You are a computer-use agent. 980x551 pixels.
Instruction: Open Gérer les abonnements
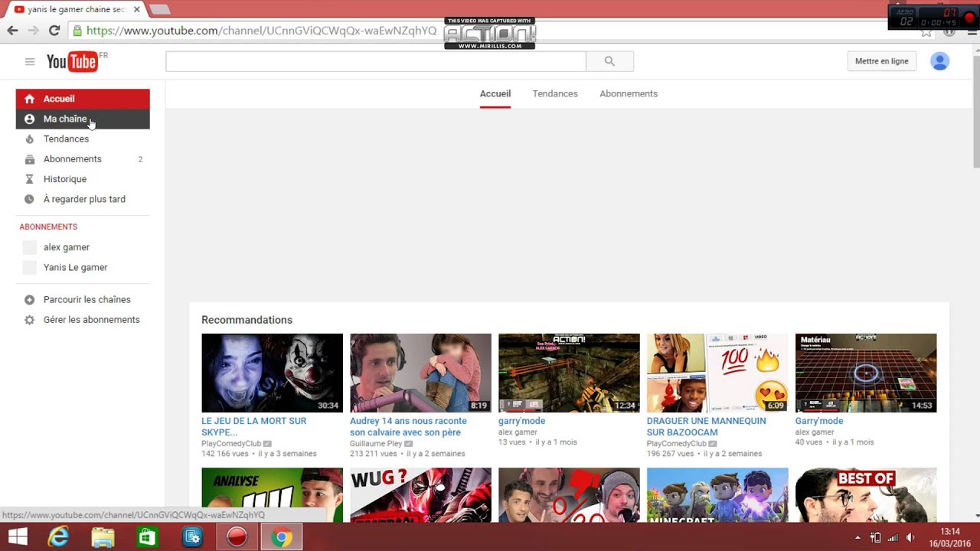coord(83,320)
